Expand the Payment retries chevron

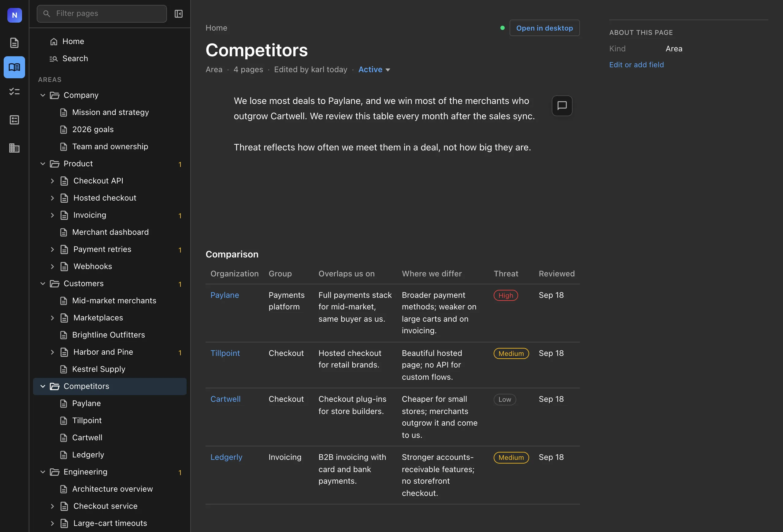(52, 249)
